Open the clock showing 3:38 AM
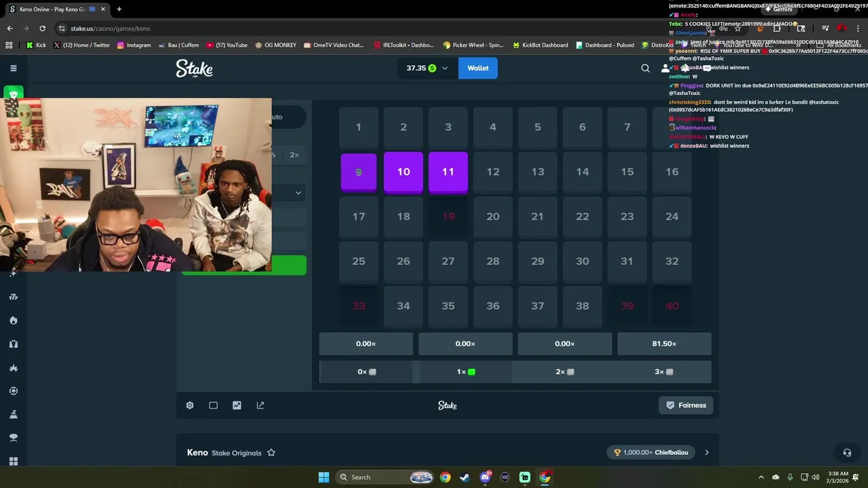The width and height of the screenshot is (868, 488). 838,477
